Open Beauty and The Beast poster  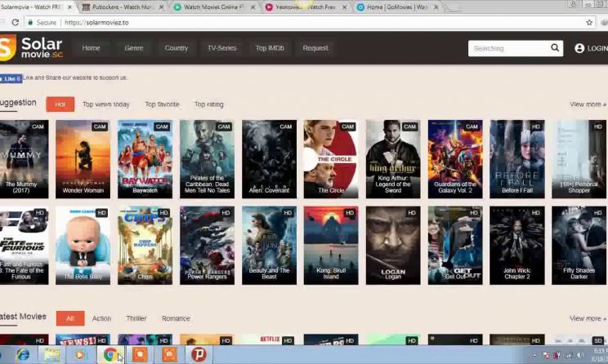point(269,246)
